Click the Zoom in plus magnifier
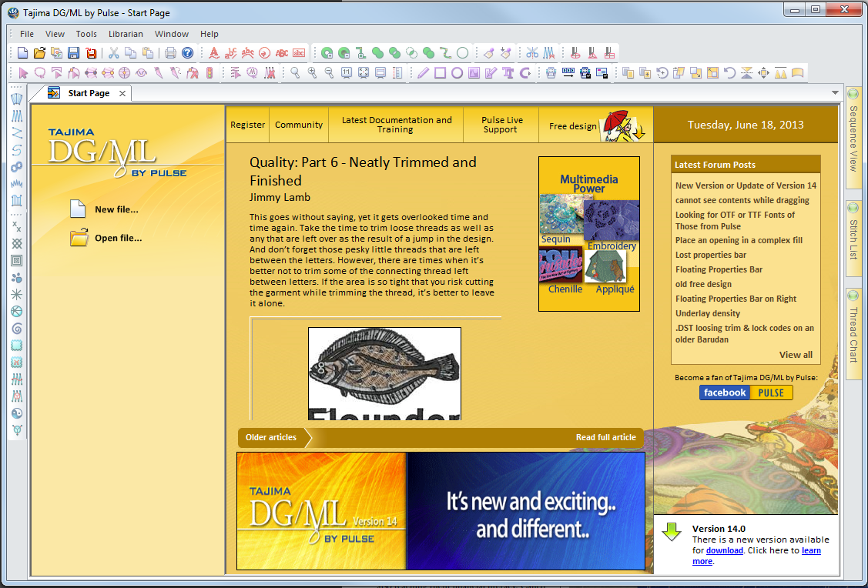The width and height of the screenshot is (868, 588). tap(312, 72)
